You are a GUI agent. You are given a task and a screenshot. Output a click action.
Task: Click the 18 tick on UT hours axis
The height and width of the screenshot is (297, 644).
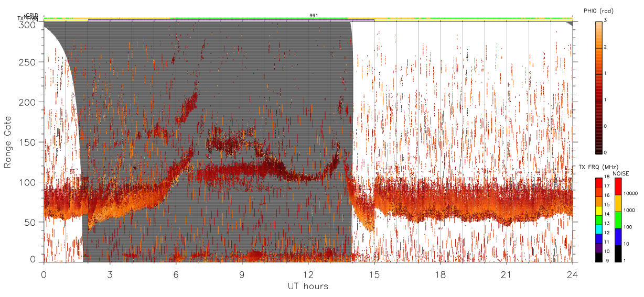point(440,274)
